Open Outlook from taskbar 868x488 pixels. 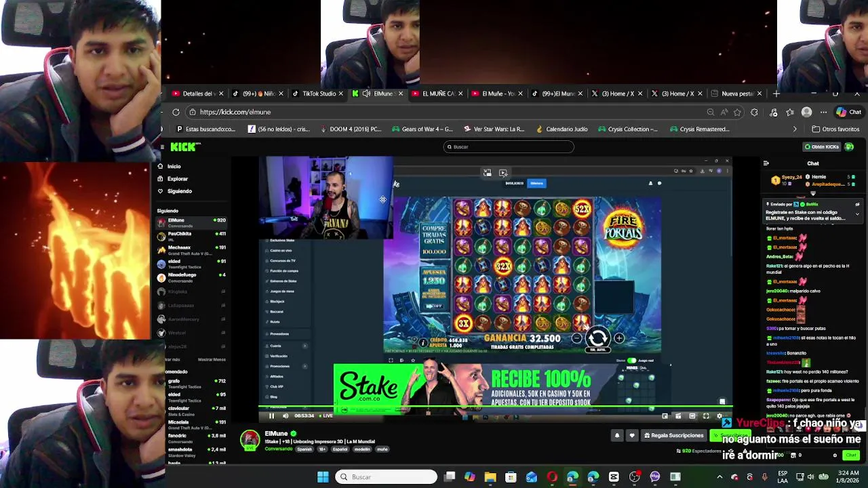coord(531,477)
